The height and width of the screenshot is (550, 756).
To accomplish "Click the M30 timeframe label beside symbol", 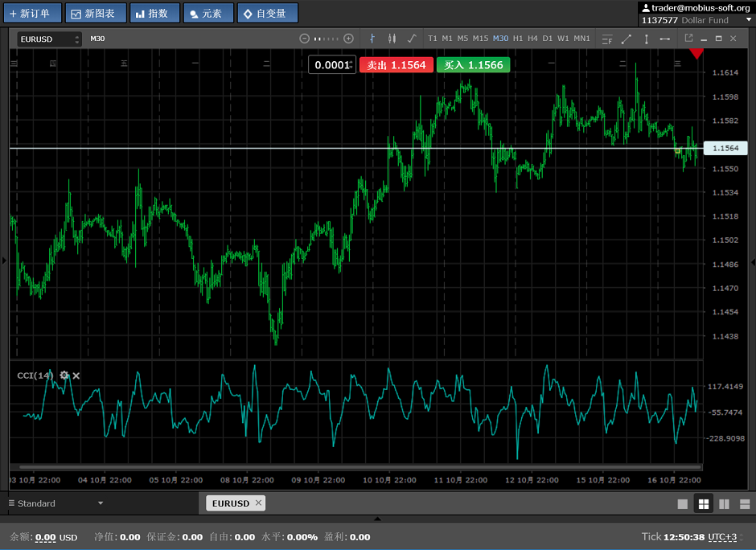I will point(97,39).
